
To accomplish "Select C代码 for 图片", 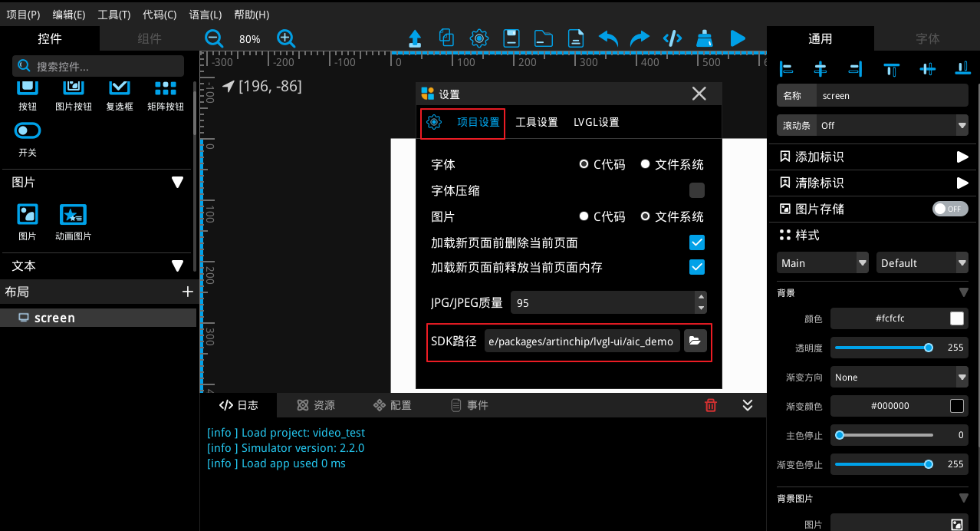I will (602, 216).
